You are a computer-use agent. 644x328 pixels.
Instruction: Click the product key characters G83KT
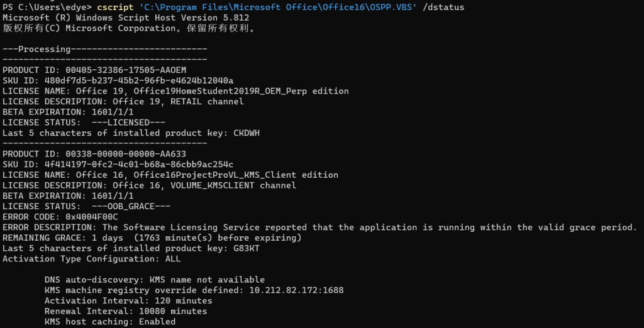click(246, 248)
